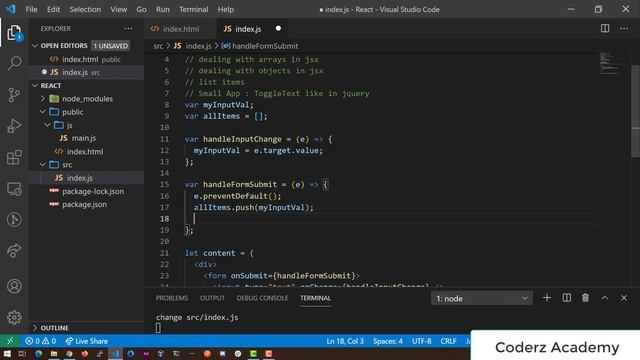Open the Explorer view in activity bar
The image size is (640, 360).
[14, 33]
